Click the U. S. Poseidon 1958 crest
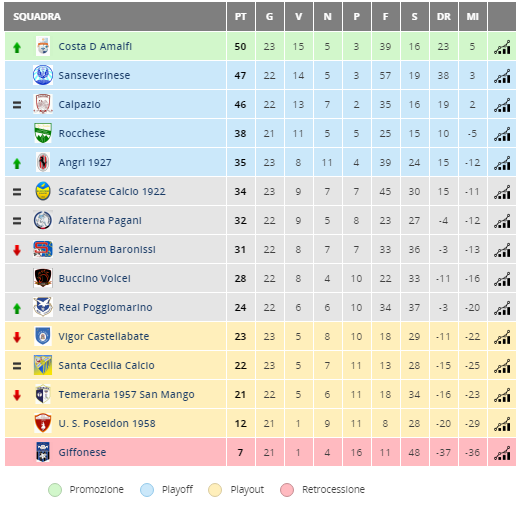The width and height of the screenshot is (528, 506). click(x=43, y=423)
